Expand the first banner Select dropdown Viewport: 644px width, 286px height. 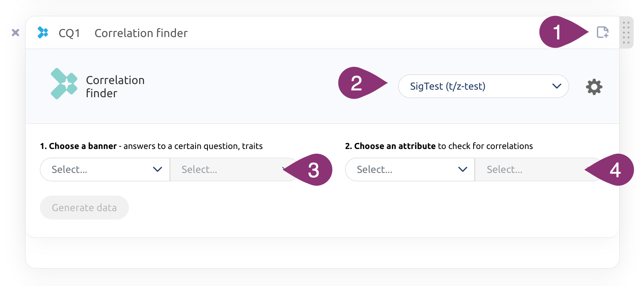[105, 170]
